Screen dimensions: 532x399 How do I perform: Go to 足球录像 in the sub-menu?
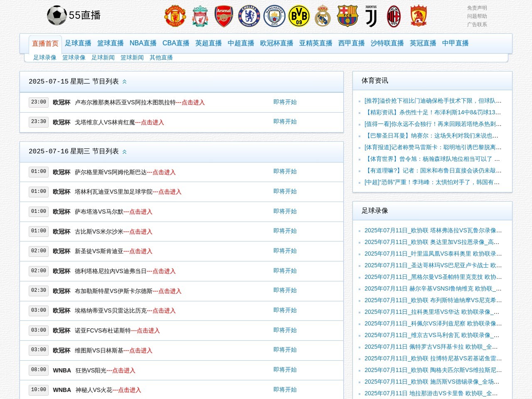pos(45,58)
